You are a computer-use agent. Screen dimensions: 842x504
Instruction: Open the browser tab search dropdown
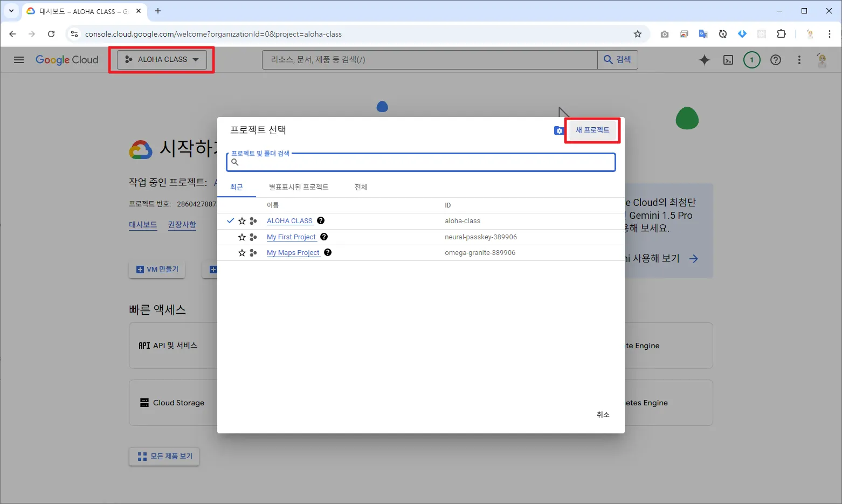(x=11, y=11)
